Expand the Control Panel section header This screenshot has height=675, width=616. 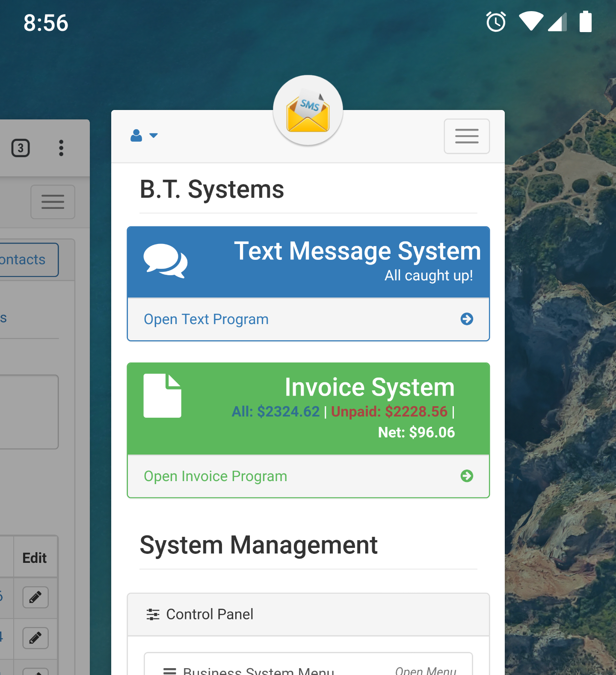tap(308, 614)
